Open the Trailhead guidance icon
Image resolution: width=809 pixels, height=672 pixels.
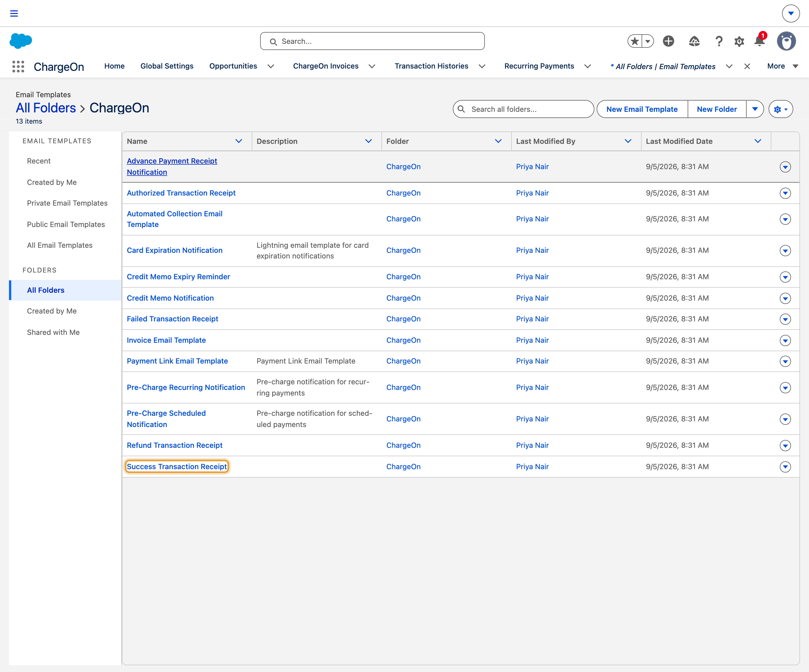coord(694,41)
